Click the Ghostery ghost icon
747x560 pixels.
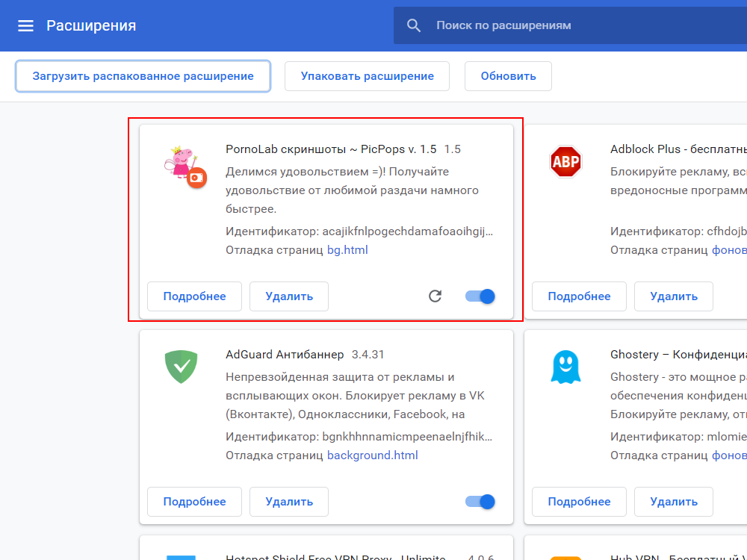565,367
